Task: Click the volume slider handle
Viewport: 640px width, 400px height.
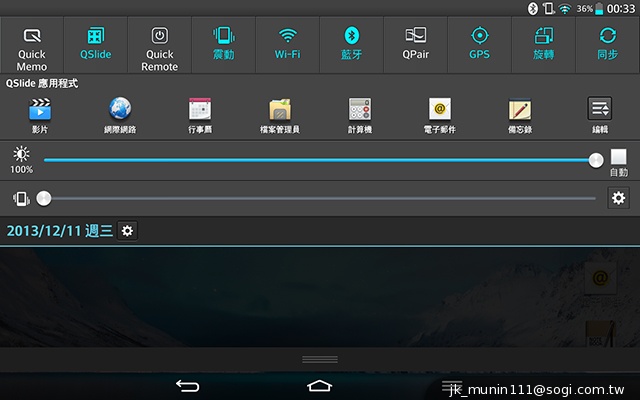Action: [44, 199]
